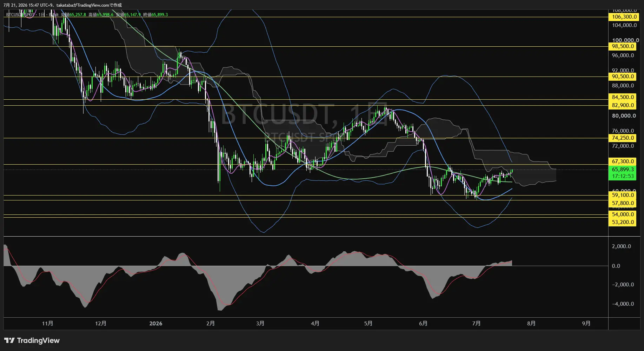
Task: Click the 12月 label on time axis
Action: point(101,324)
